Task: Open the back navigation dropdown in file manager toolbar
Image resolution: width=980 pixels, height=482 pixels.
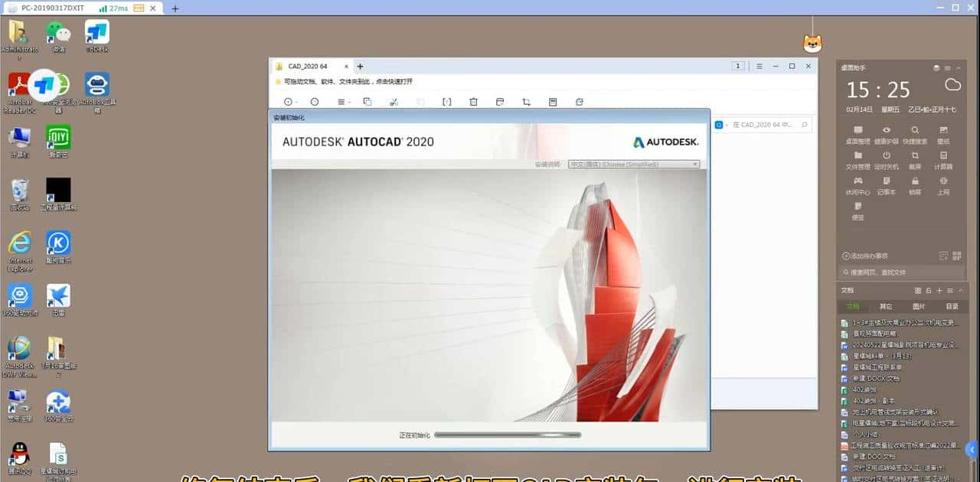Action: tap(291, 102)
